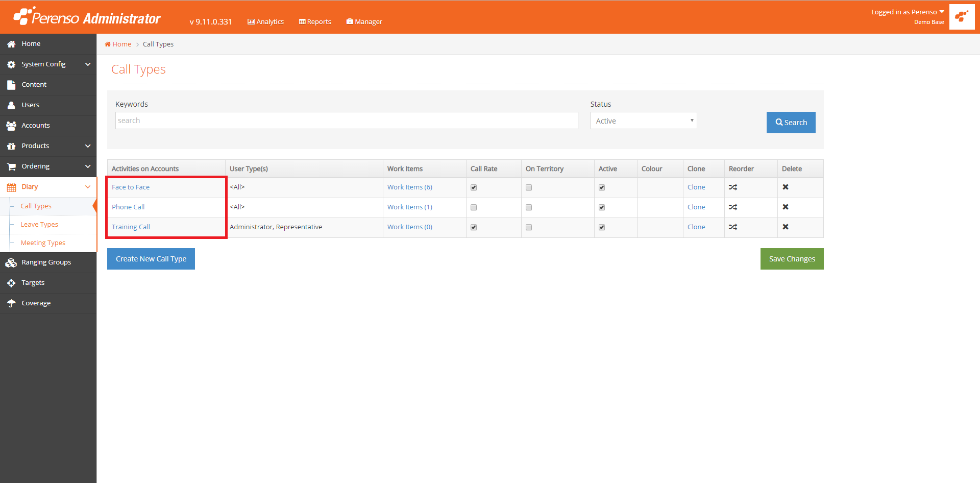Toggle Call Rate for Face to Face
This screenshot has width=980, height=483.
click(x=474, y=187)
